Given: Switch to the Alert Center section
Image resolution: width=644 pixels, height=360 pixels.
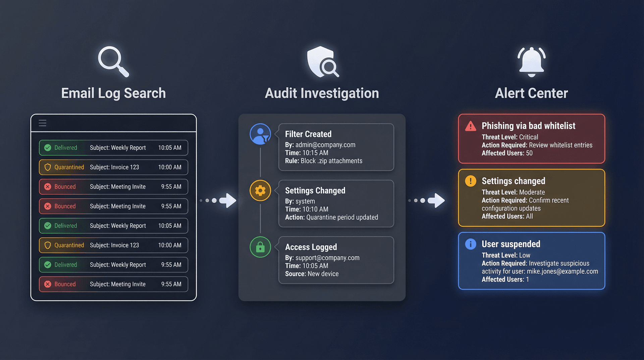Looking at the screenshot, I should click(531, 93).
